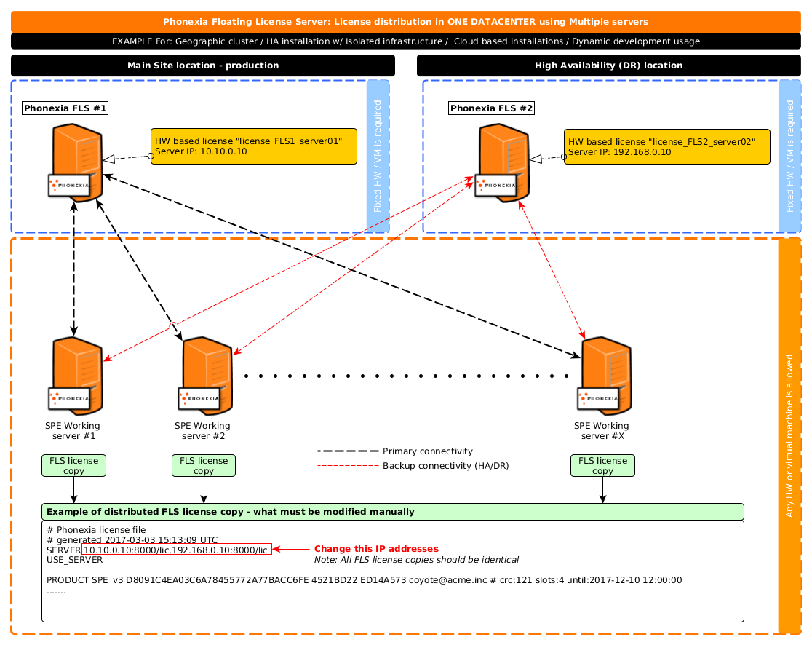Click the "Server IP: 10.10.0.10" text
Image resolution: width=812 pixels, height=645 pixels.
[x=201, y=151]
